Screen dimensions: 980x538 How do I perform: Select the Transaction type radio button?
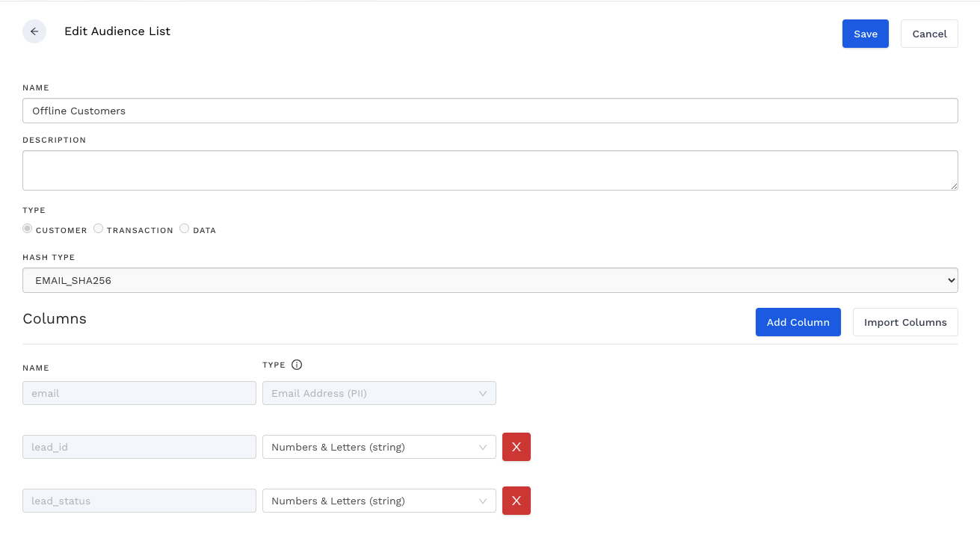(99, 229)
